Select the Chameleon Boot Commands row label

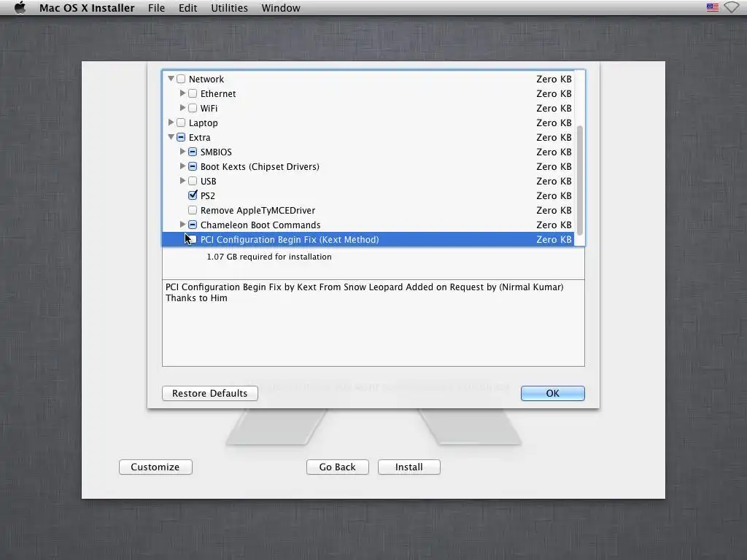[260, 225]
